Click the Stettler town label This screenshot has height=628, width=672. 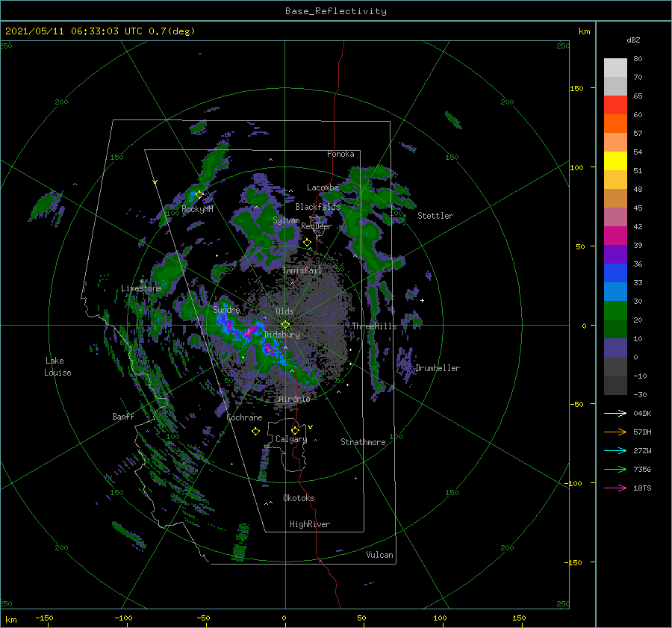435,216
